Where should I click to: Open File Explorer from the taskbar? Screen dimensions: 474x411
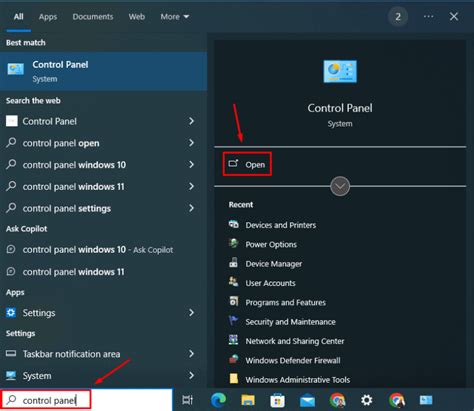(x=248, y=400)
